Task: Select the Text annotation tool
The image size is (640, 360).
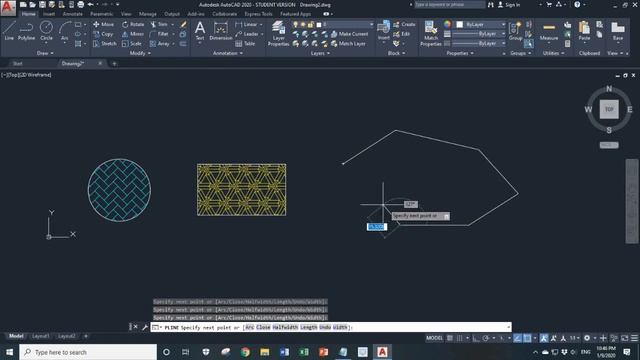Action: [200, 31]
